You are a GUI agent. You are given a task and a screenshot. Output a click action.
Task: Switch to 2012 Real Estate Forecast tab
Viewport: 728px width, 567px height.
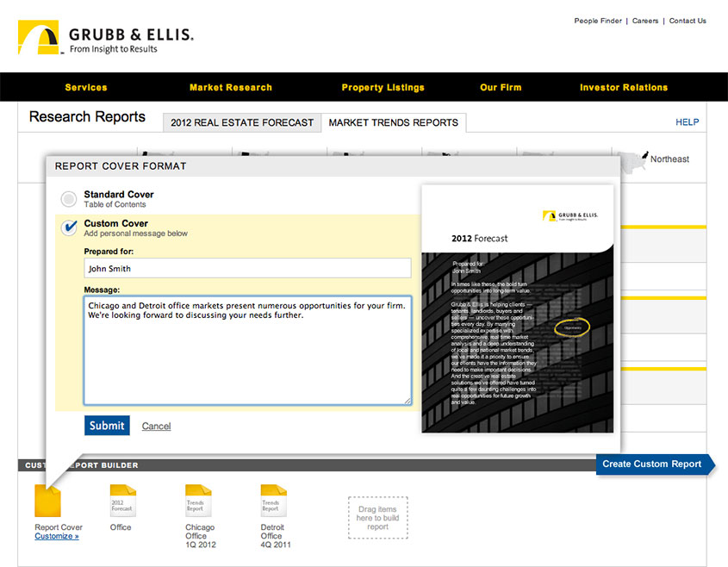coord(242,122)
